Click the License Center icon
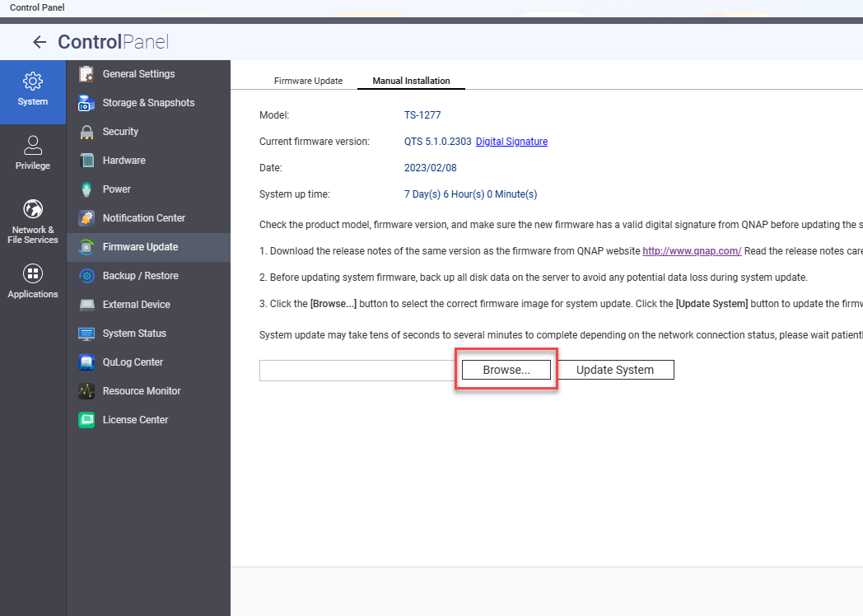 click(86, 420)
